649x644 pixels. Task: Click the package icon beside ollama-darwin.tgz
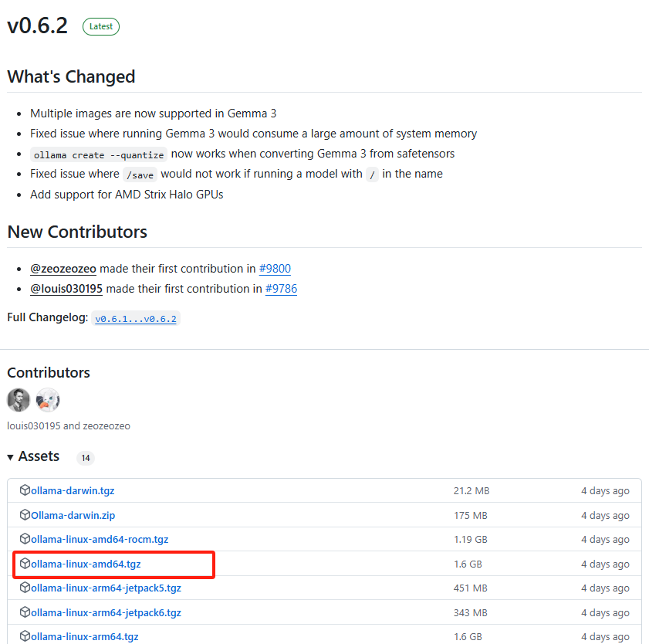[x=25, y=490]
